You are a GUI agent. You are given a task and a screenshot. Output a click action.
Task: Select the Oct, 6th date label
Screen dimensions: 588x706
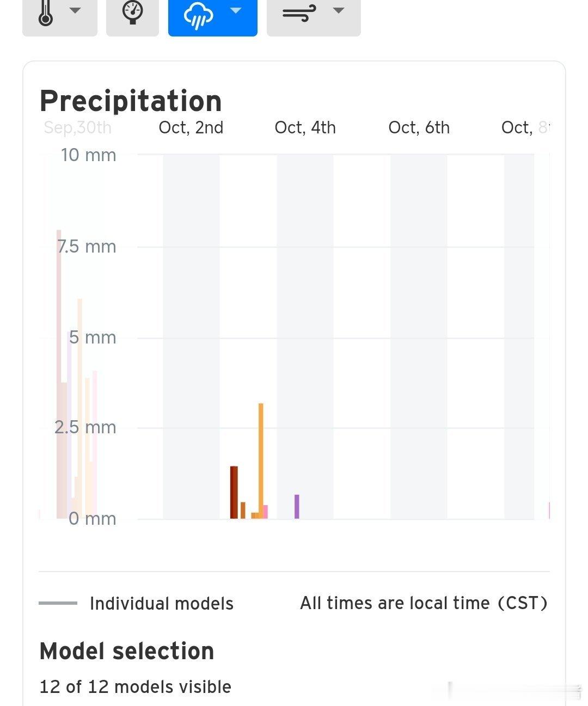(419, 127)
